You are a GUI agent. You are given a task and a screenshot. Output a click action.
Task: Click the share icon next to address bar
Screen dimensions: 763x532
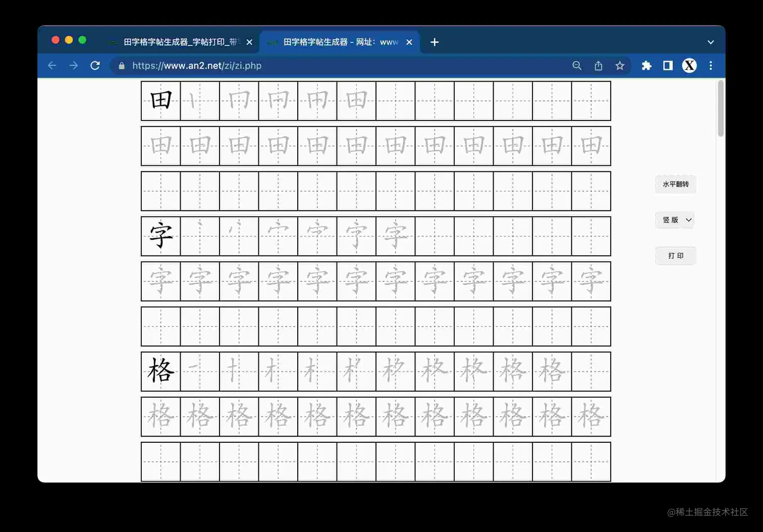click(598, 66)
